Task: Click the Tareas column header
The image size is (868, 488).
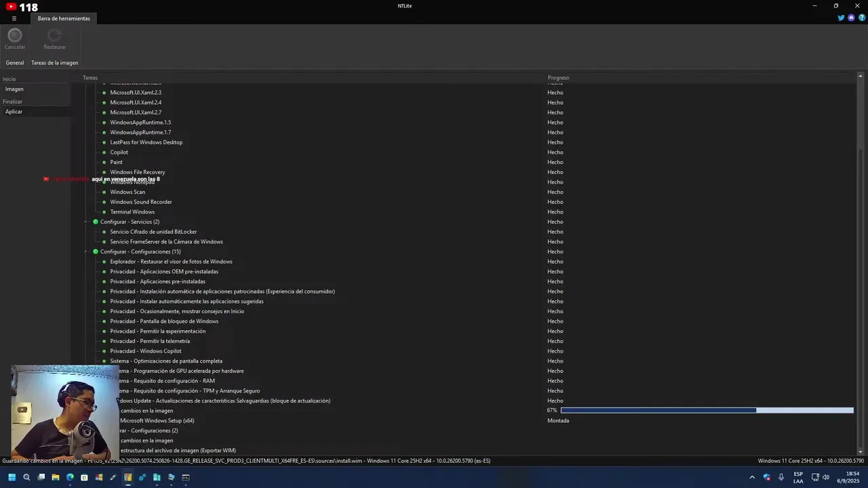Action: [x=90, y=77]
